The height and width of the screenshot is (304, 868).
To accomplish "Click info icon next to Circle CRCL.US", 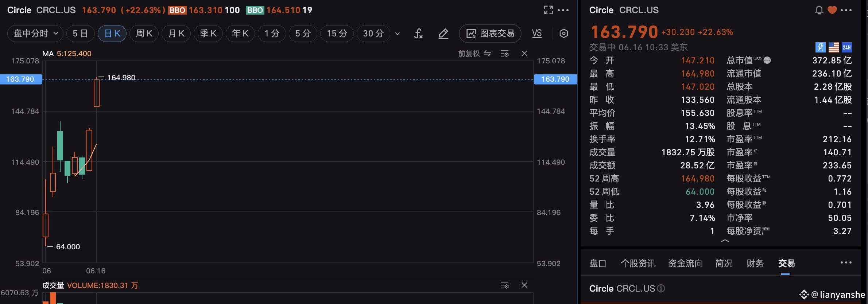I will [661, 289].
